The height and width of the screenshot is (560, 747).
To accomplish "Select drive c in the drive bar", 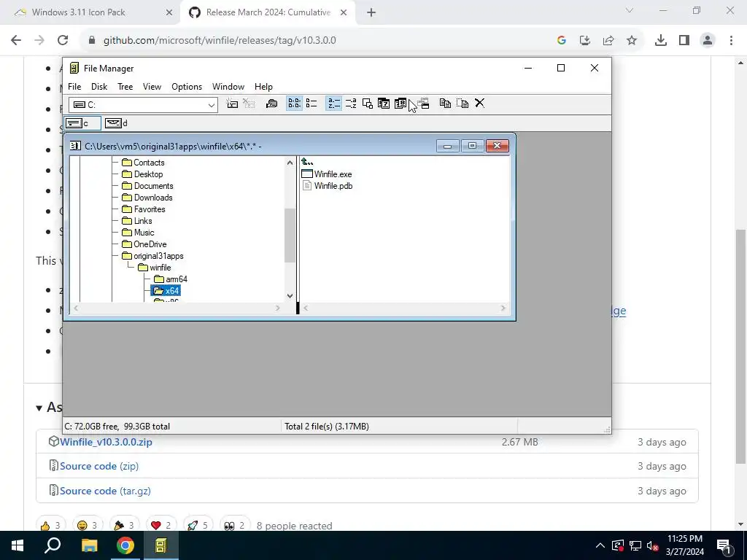I will pos(82,123).
